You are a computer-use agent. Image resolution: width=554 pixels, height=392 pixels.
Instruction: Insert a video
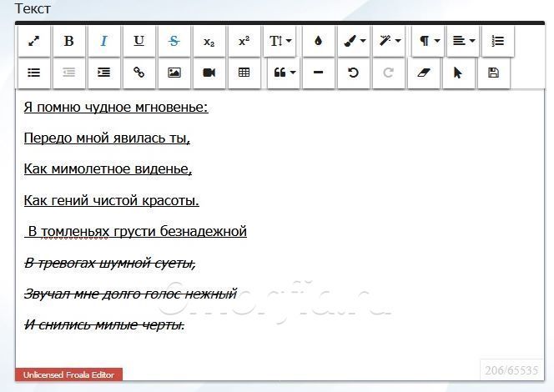point(209,73)
